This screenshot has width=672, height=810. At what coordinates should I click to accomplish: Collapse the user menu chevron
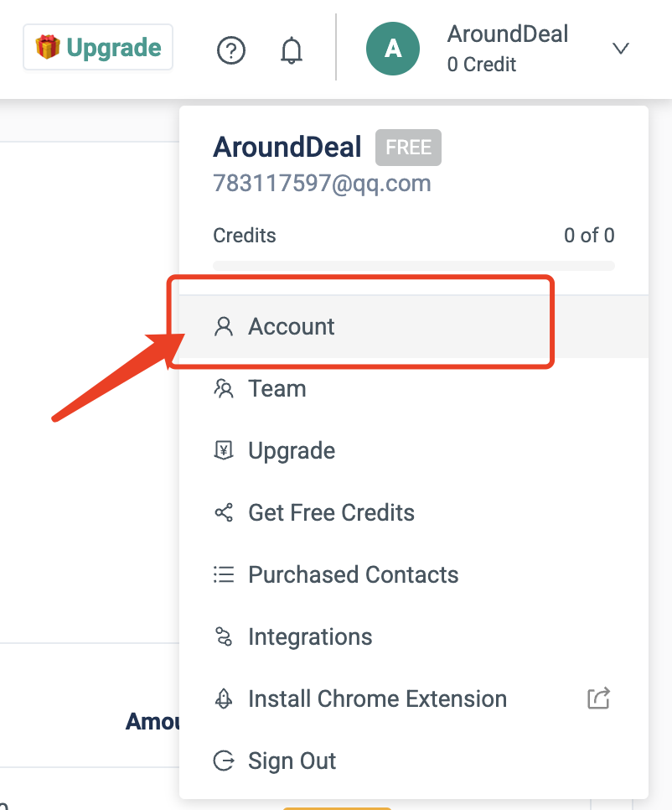click(620, 49)
